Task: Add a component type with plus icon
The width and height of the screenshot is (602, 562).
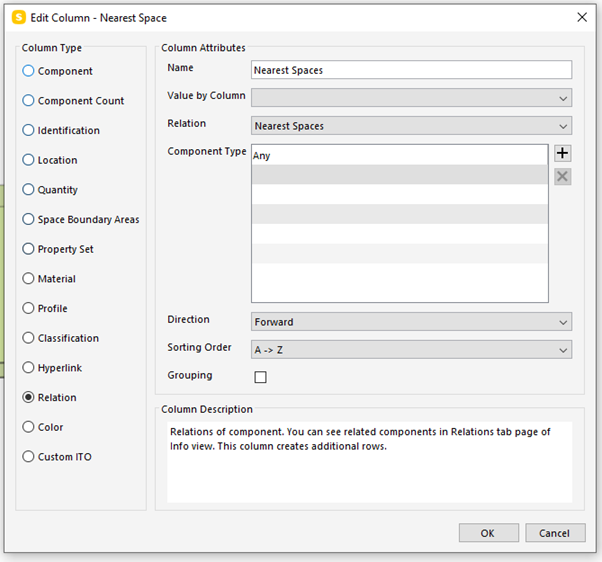Action: pyautogui.click(x=562, y=153)
